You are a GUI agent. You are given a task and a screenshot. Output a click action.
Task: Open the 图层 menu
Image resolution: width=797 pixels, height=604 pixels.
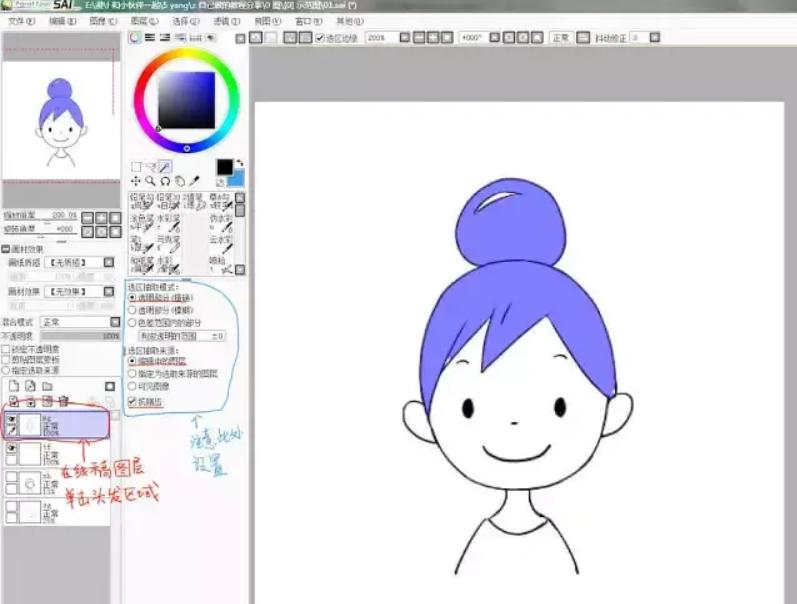click(144, 21)
